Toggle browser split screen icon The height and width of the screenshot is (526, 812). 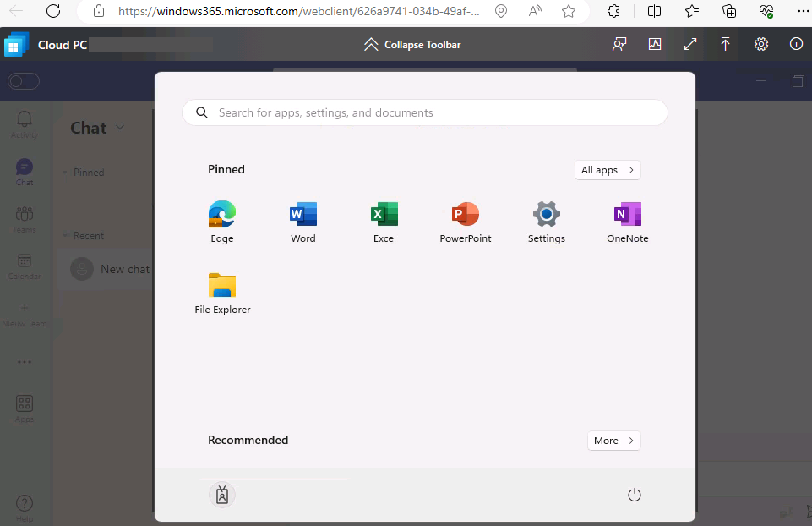654,11
